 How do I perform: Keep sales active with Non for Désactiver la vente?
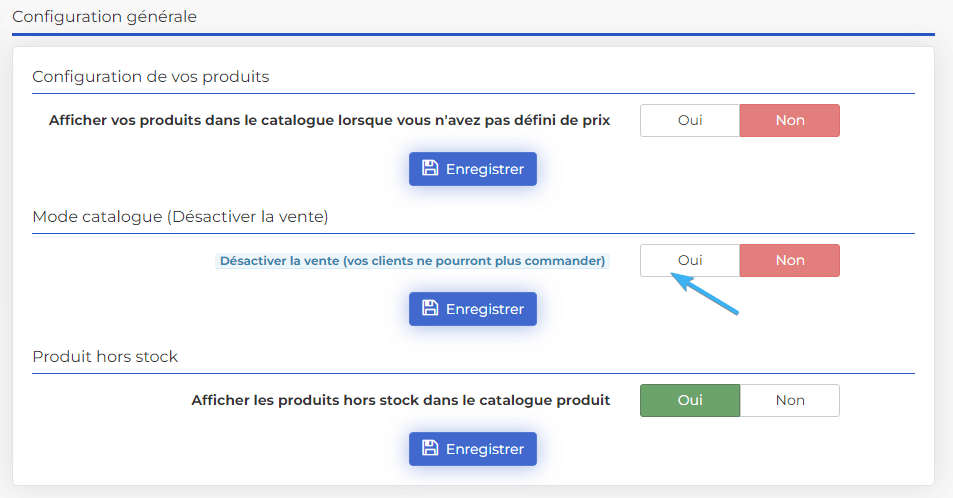click(790, 260)
